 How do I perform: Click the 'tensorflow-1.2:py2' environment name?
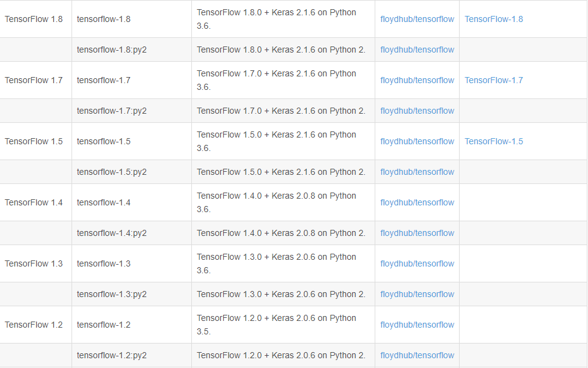tap(112, 355)
